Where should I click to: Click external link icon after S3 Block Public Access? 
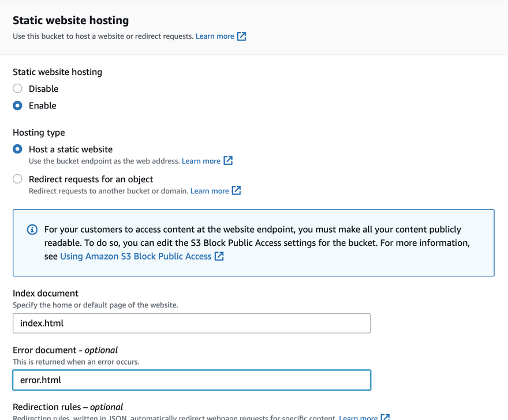click(x=219, y=256)
